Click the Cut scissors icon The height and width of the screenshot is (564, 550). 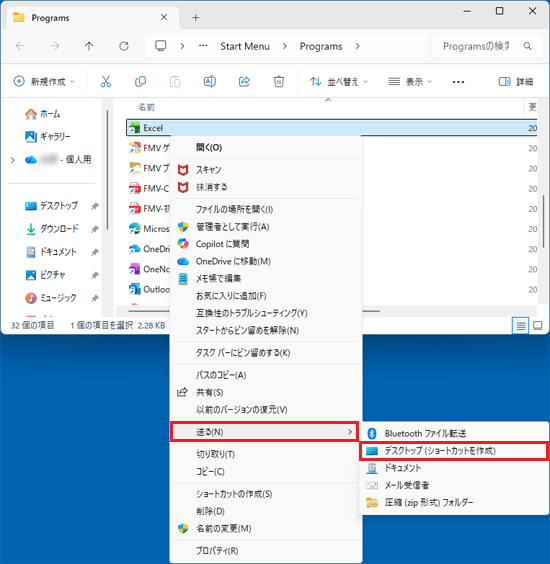coord(106,82)
